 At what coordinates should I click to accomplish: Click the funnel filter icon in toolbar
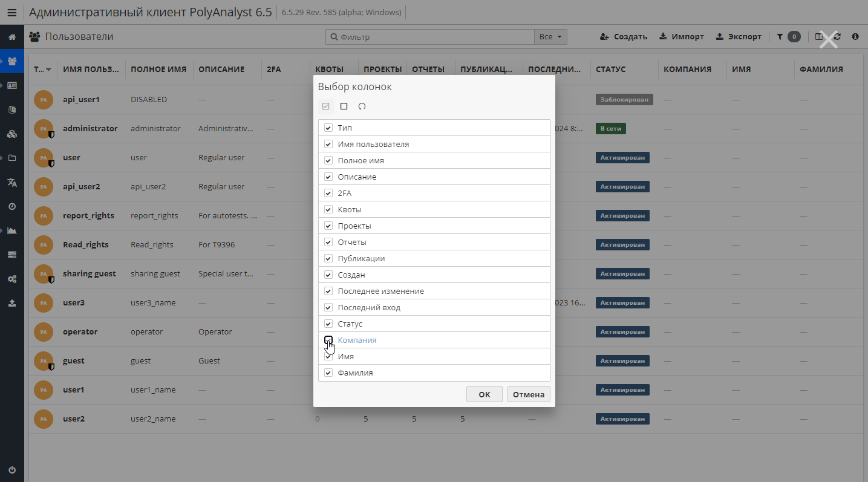click(780, 37)
